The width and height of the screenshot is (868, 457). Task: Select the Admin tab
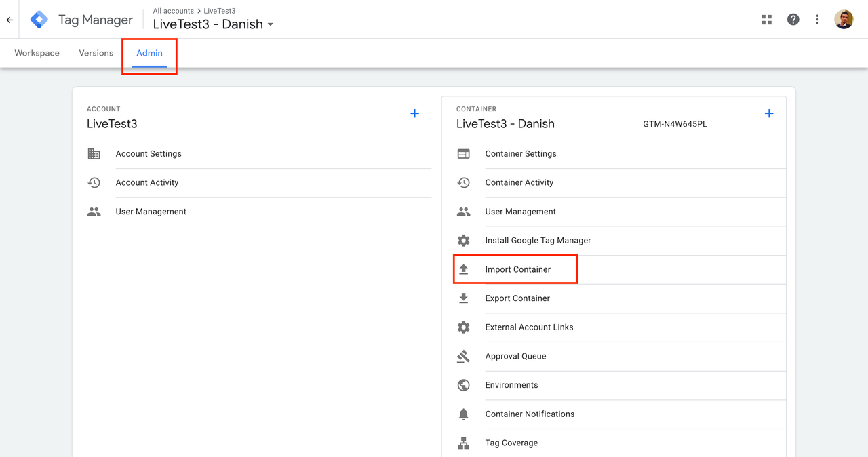click(150, 53)
